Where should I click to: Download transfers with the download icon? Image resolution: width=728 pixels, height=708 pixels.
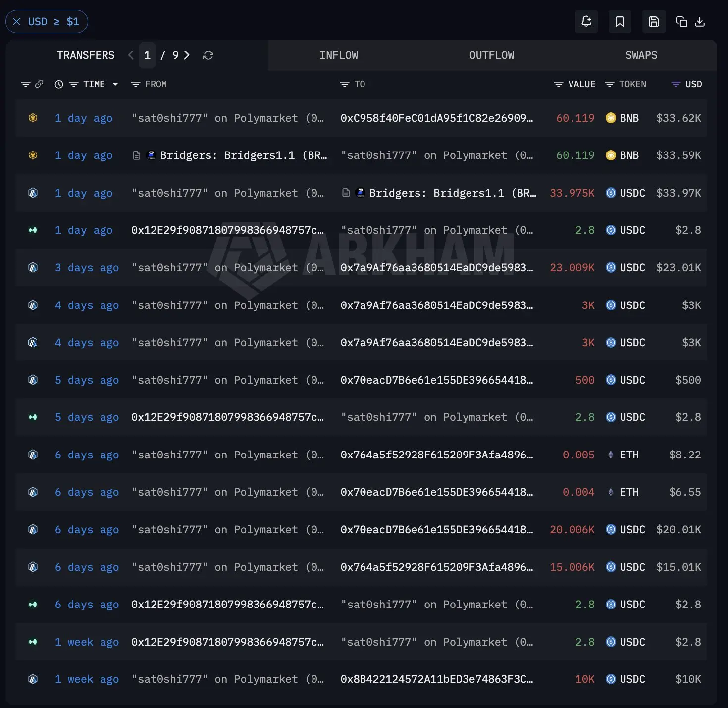tap(700, 22)
